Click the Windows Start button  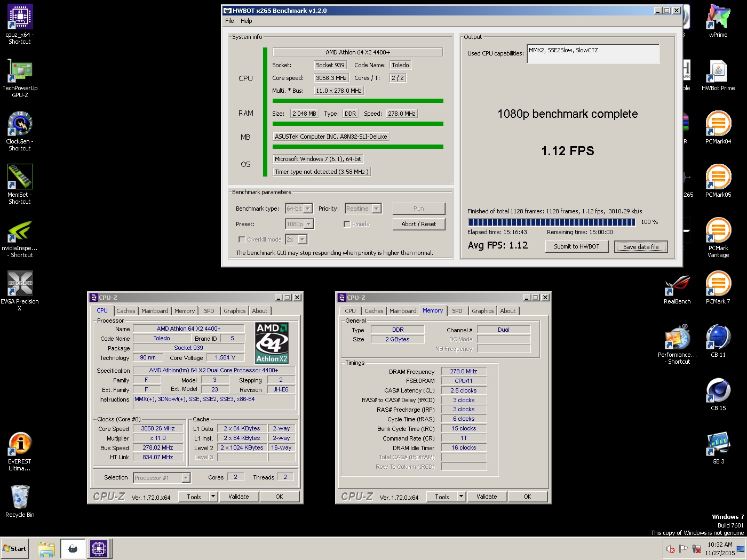14,549
